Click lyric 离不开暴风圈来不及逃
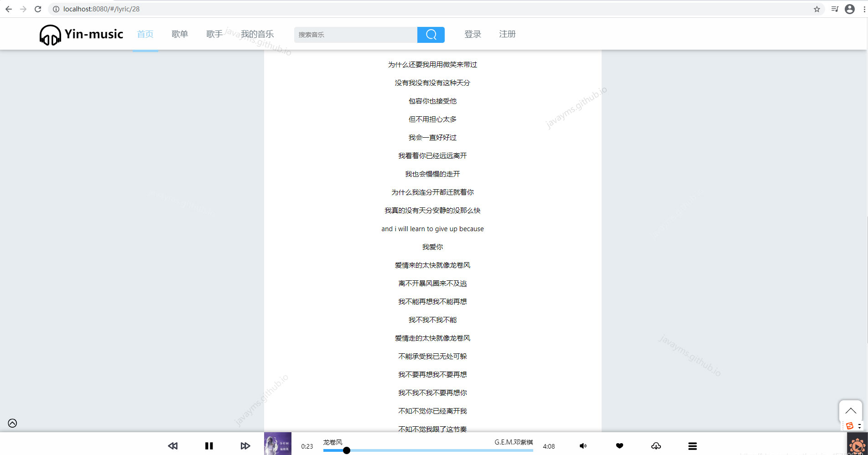 (x=432, y=284)
